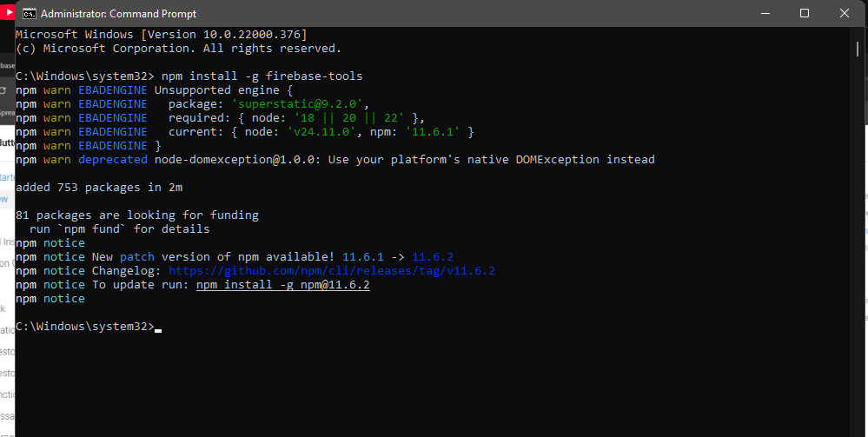Maximize the Command Prompt window

click(805, 13)
